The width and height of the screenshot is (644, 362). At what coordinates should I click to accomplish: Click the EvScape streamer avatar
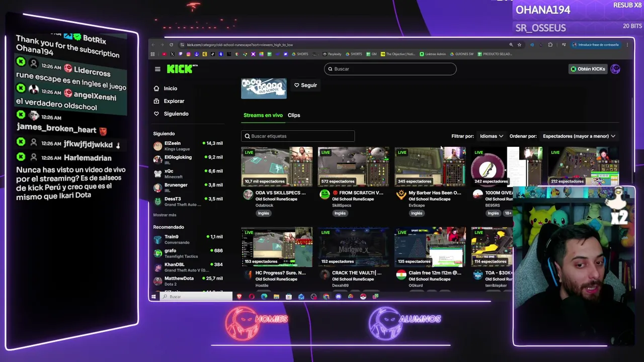401,194
